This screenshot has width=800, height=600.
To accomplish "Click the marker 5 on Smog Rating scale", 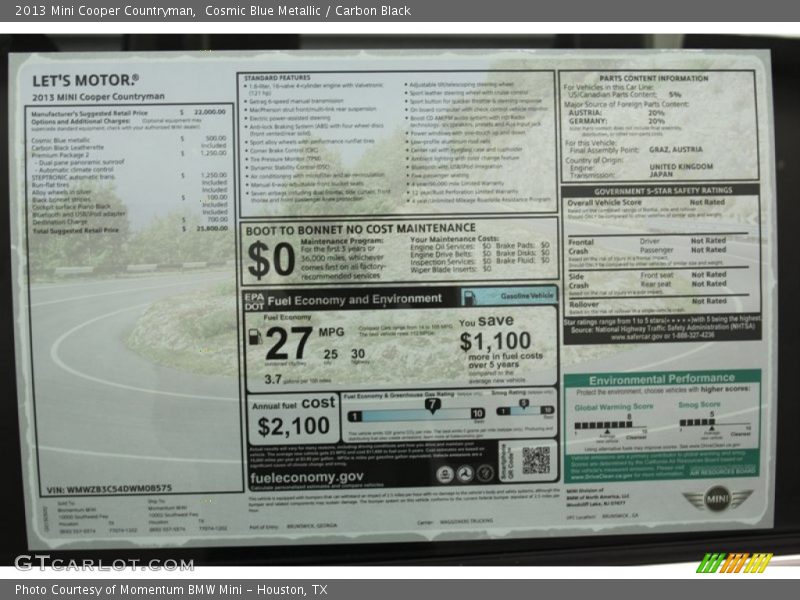I will (523, 405).
